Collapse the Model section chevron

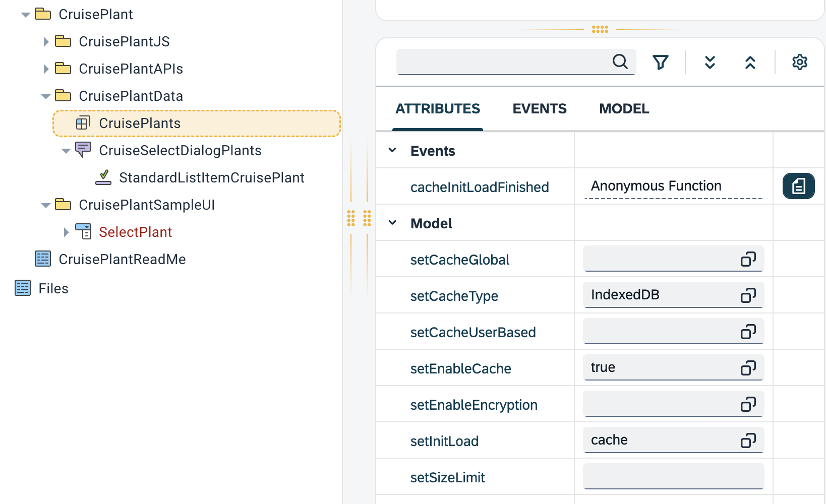pos(392,223)
